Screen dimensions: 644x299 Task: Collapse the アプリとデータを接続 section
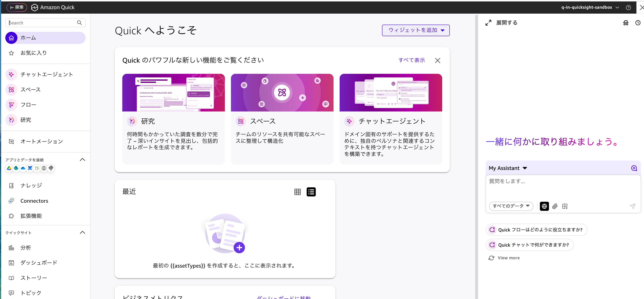[x=83, y=160]
